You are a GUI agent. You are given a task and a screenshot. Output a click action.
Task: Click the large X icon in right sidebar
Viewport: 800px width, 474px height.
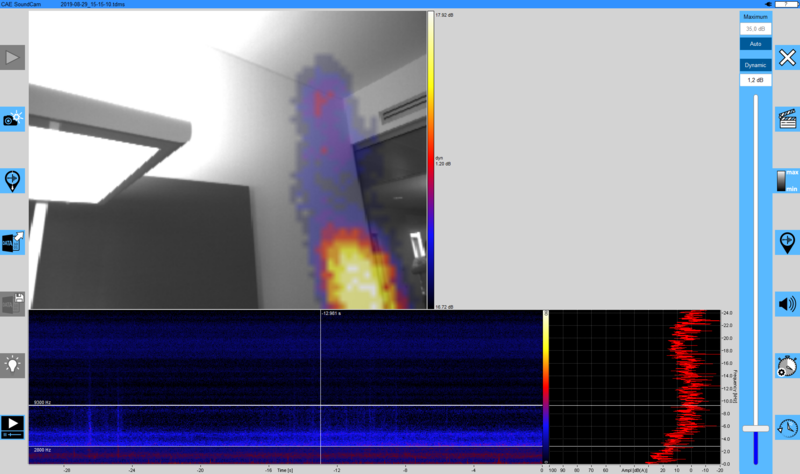[x=787, y=58]
